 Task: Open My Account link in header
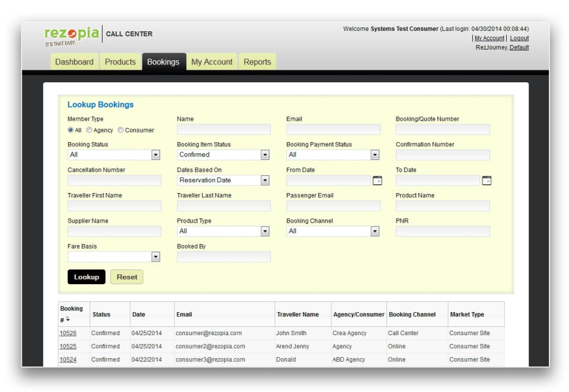[x=490, y=38]
